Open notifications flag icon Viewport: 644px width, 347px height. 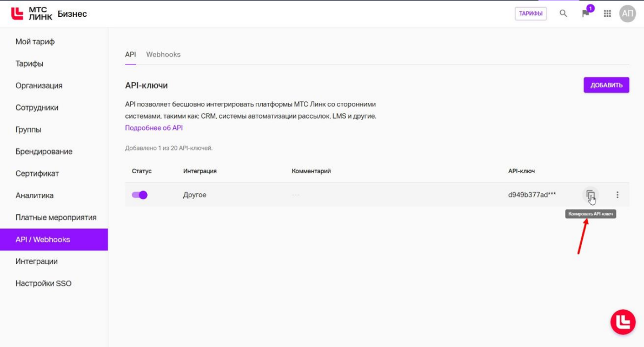[586, 14]
